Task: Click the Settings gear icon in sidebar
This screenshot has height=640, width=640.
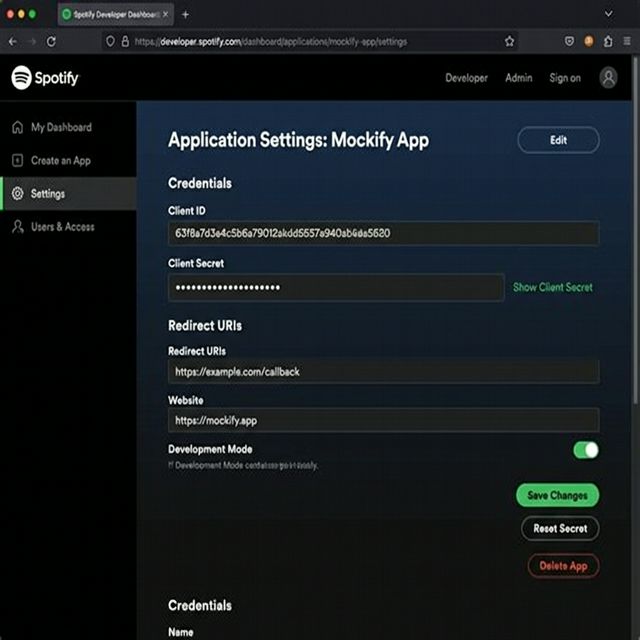Action: (x=17, y=194)
